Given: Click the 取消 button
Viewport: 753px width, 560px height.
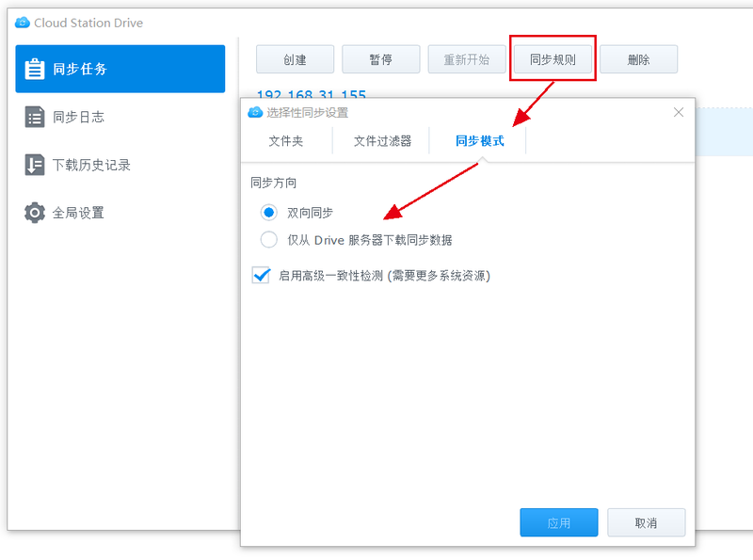Looking at the screenshot, I should click(646, 522).
